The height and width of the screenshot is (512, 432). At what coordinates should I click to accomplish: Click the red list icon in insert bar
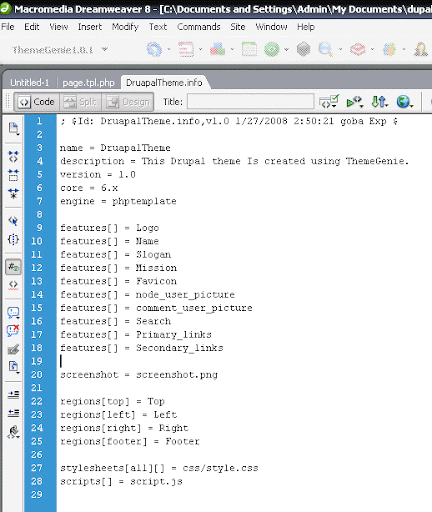186,49
